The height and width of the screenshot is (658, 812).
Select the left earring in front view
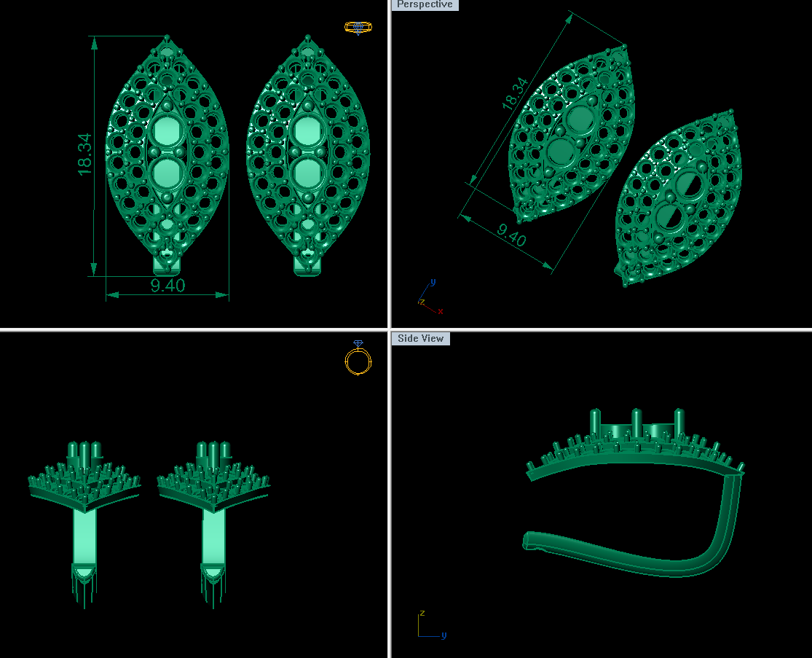point(84,523)
